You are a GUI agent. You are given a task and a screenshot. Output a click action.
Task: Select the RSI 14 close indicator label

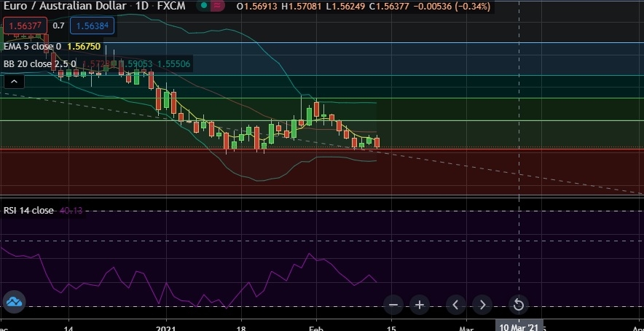click(x=29, y=211)
